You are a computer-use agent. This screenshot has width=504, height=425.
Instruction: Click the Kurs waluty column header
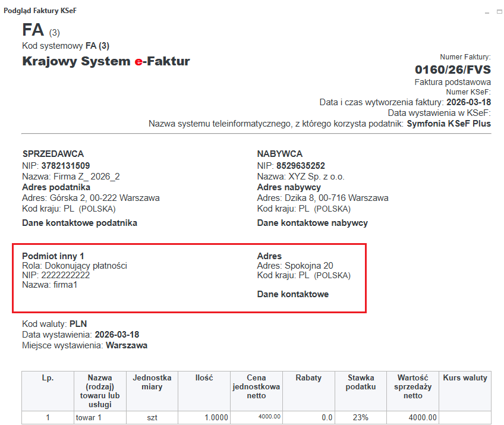(465, 377)
